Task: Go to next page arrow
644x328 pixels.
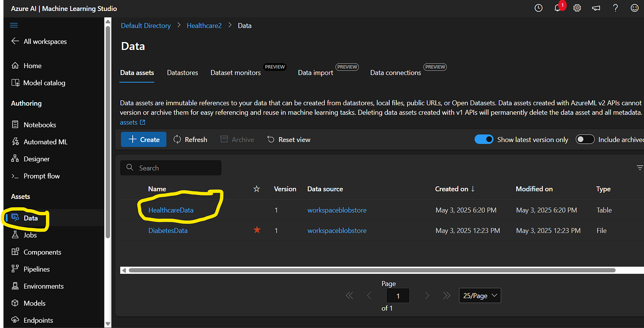Action: (427, 296)
